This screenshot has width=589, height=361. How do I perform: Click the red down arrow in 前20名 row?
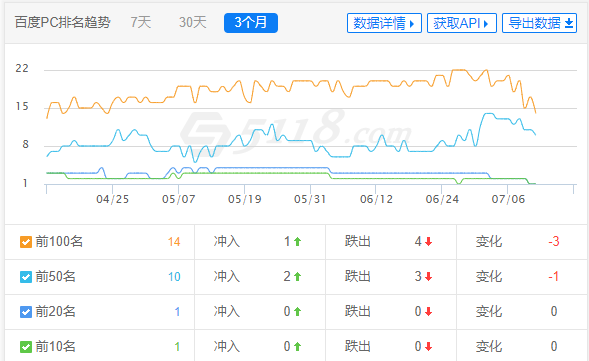(x=428, y=311)
